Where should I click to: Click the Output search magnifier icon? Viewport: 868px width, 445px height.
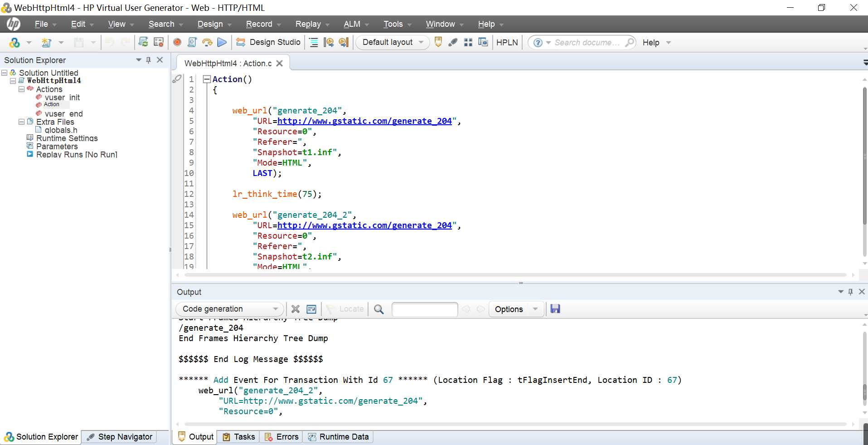tap(379, 309)
